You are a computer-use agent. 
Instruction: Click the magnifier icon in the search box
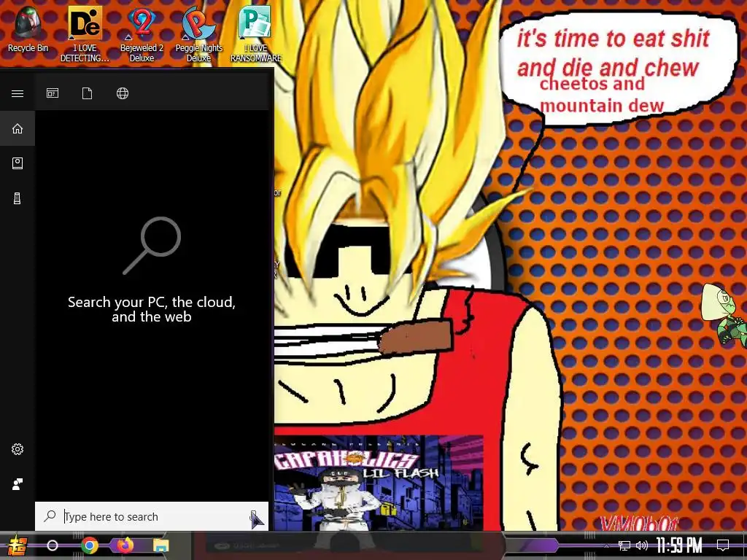coord(50,516)
